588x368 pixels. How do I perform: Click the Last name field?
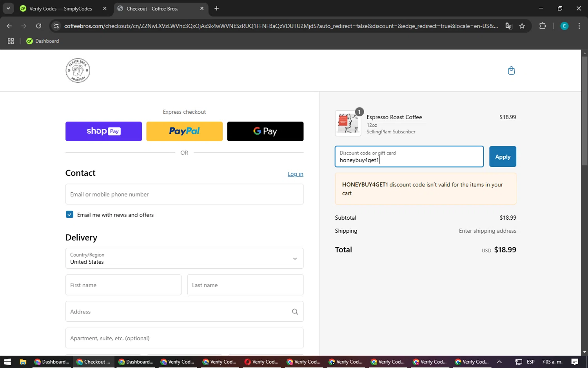coord(245,285)
